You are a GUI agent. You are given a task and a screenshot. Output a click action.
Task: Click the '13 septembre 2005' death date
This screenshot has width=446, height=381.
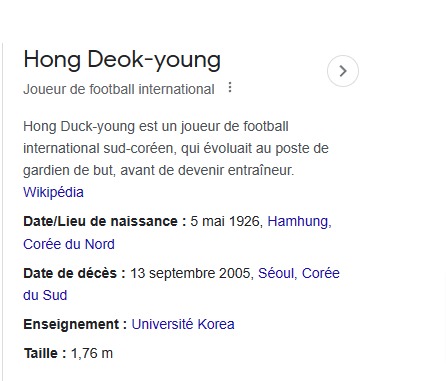coord(190,273)
